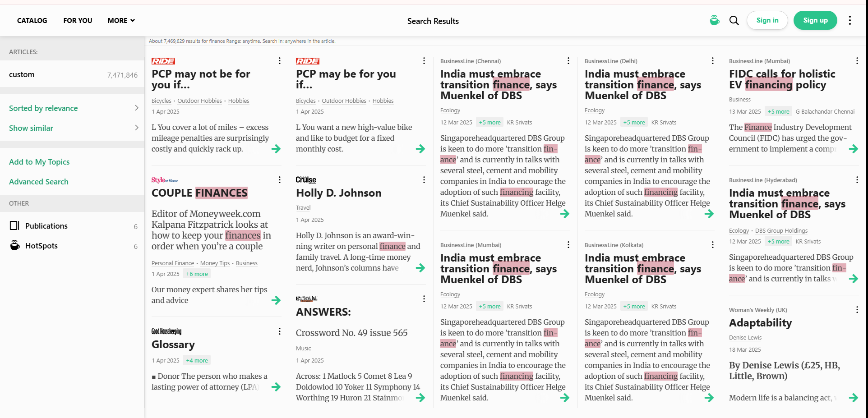Select Publications filter in sidebar
The height and width of the screenshot is (418, 868).
point(46,226)
